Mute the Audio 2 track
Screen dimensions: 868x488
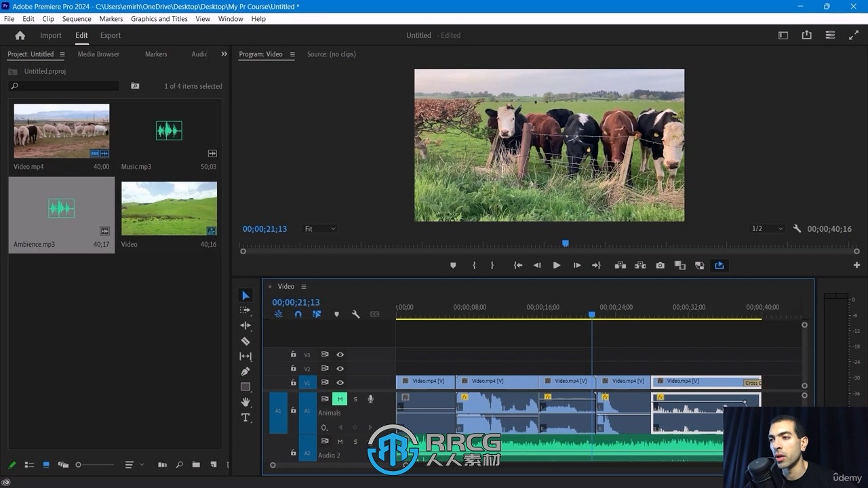click(x=340, y=442)
